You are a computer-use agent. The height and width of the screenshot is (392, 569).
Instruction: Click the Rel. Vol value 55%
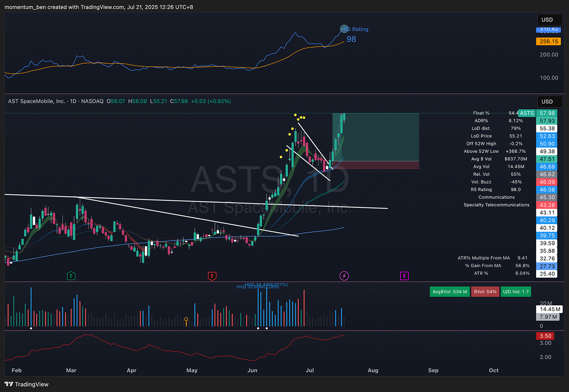[516, 174]
